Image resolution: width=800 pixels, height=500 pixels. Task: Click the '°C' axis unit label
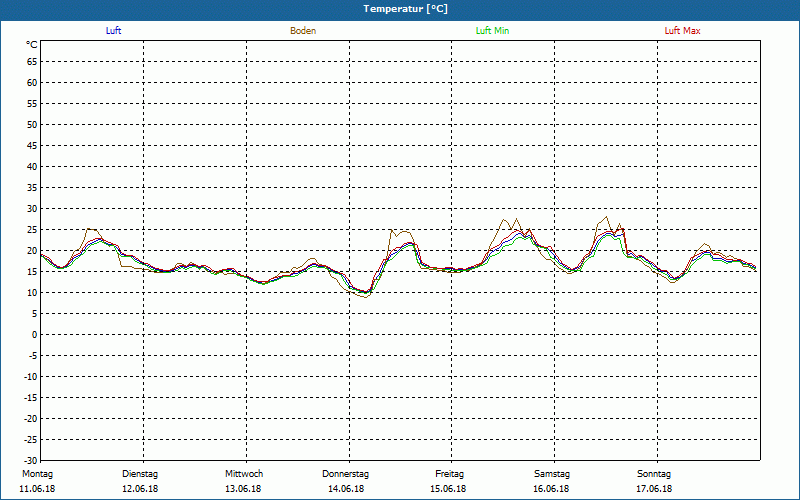[x=32, y=45]
